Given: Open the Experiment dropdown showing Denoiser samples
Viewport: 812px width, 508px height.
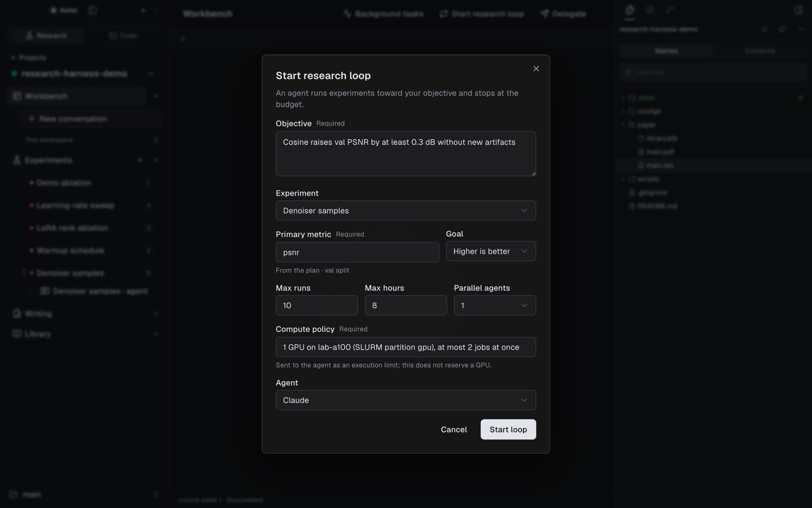Looking at the screenshot, I should tap(405, 210).
